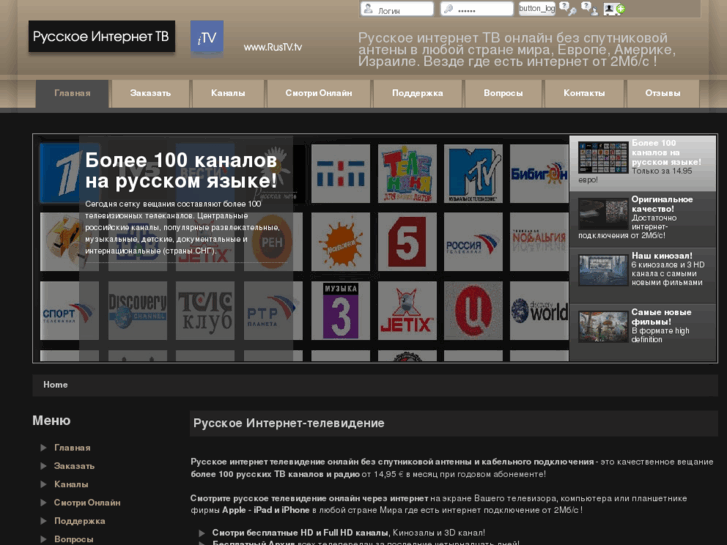The image size is (727, 545).
Task: Click the РТР Планета channel logo
Action: [x=273, y=310]
